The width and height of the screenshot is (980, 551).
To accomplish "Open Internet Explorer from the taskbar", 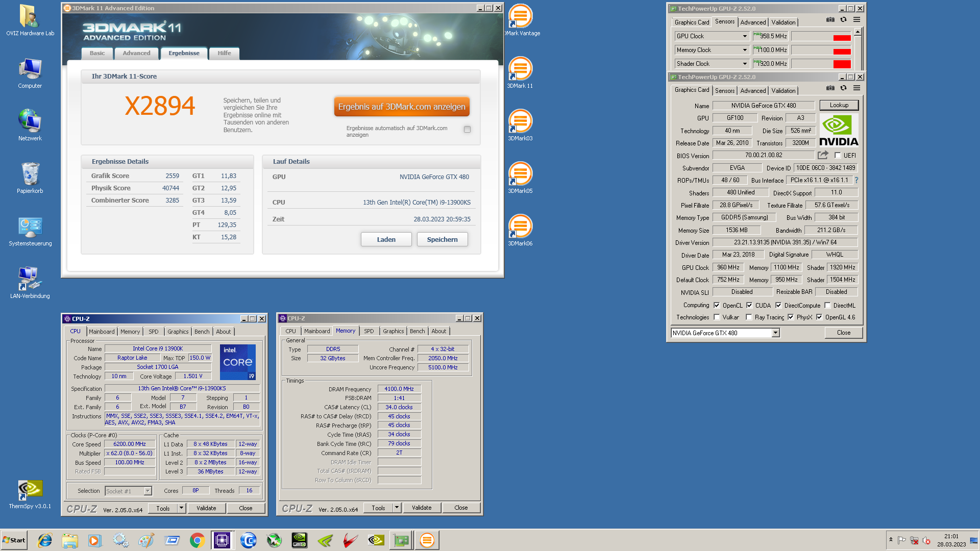I will pos(45,540).
